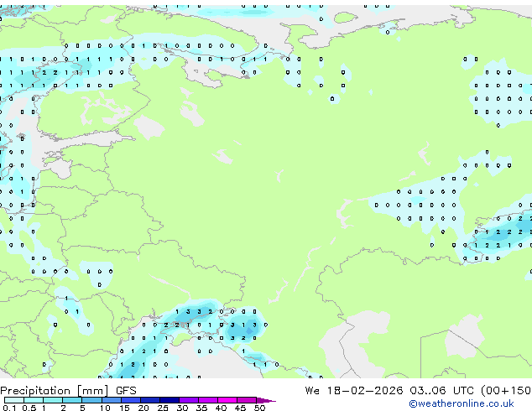Click the '(00+150' forecast offset text
The width and height of the screenshot is (532, 411).
coord(506,391)
